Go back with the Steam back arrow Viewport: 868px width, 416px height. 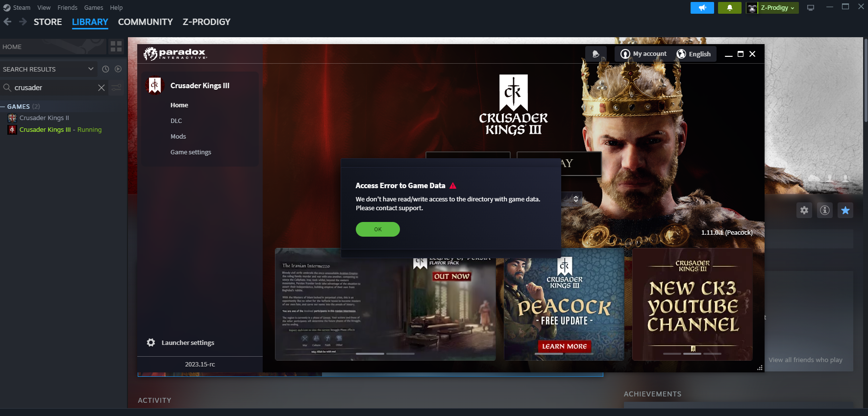tap(7, 22)
